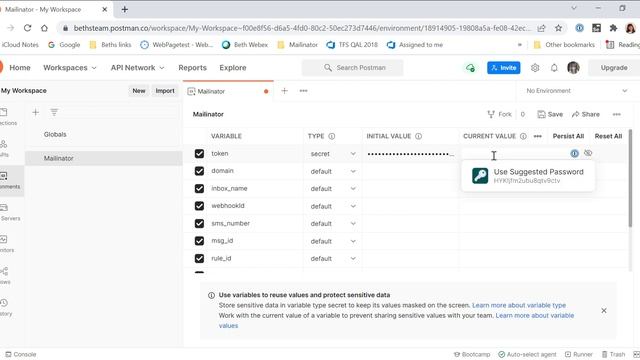
Task: Open the Reports page
Action: pyautogui.click(x=192, y=68)
